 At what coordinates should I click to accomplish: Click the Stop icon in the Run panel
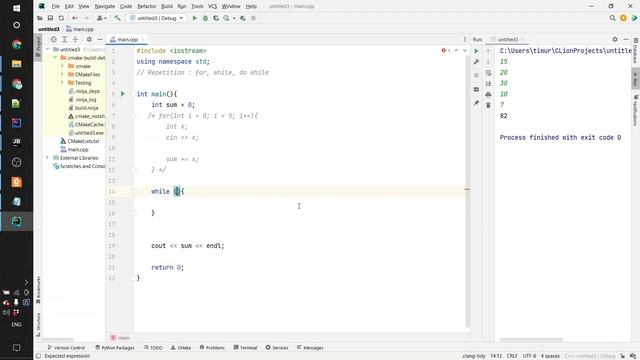click(476, 75)
